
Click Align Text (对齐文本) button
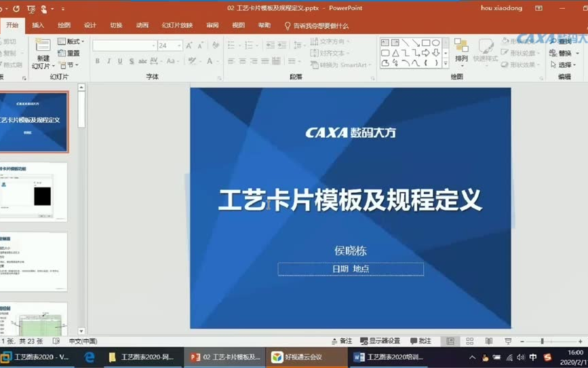(330, 54)
